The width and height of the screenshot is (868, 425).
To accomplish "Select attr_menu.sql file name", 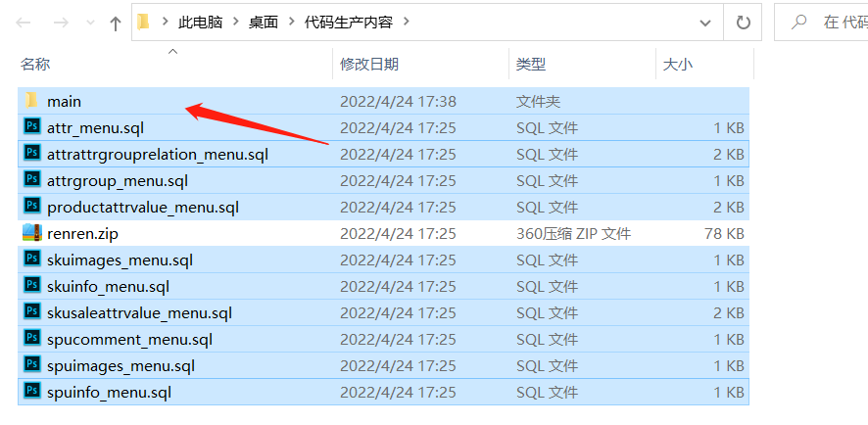I will tap(96, 128).
